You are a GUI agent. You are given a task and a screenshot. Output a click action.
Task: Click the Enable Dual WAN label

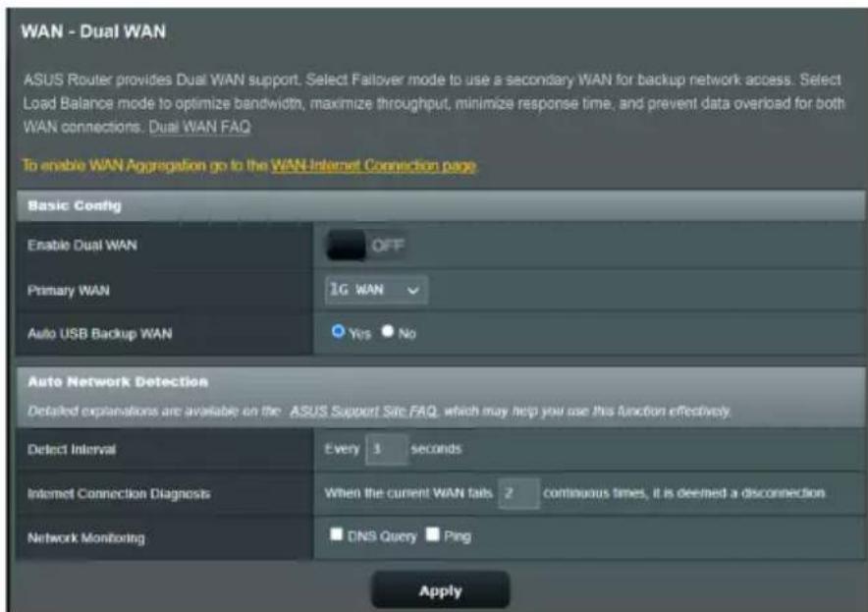81,246
